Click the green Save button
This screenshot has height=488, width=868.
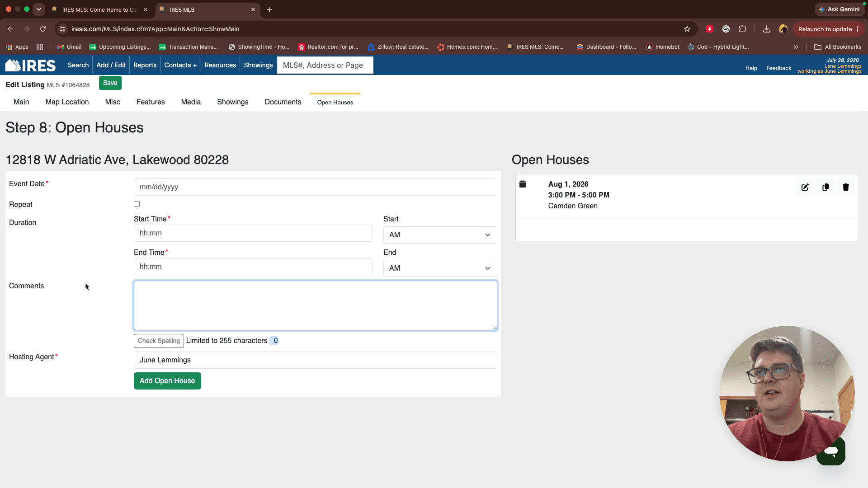click(110, 83)
